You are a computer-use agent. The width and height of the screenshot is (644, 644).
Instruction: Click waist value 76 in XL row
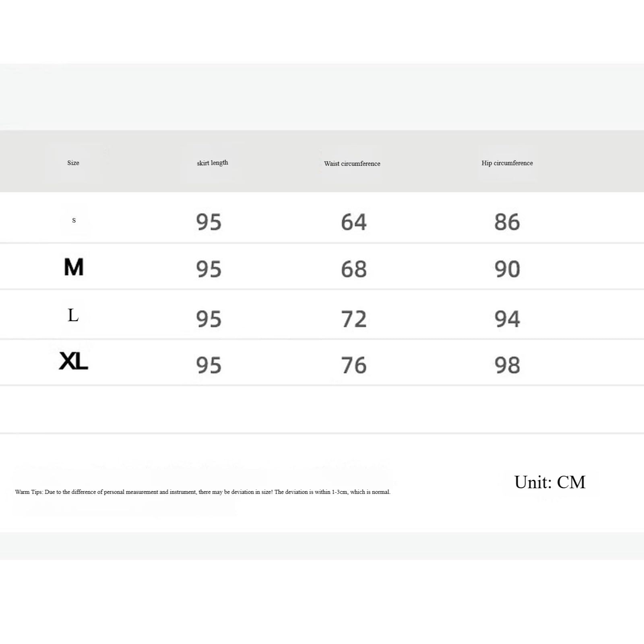354,365
